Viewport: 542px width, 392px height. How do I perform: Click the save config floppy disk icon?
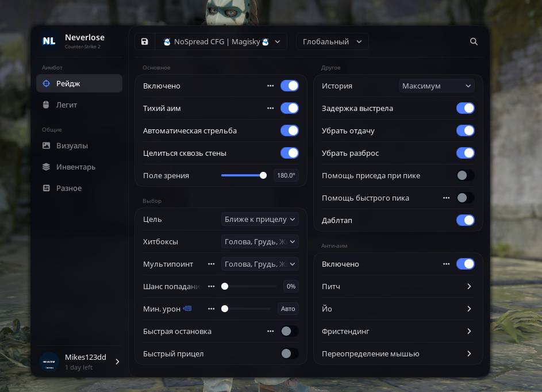(x=144, y=42)
